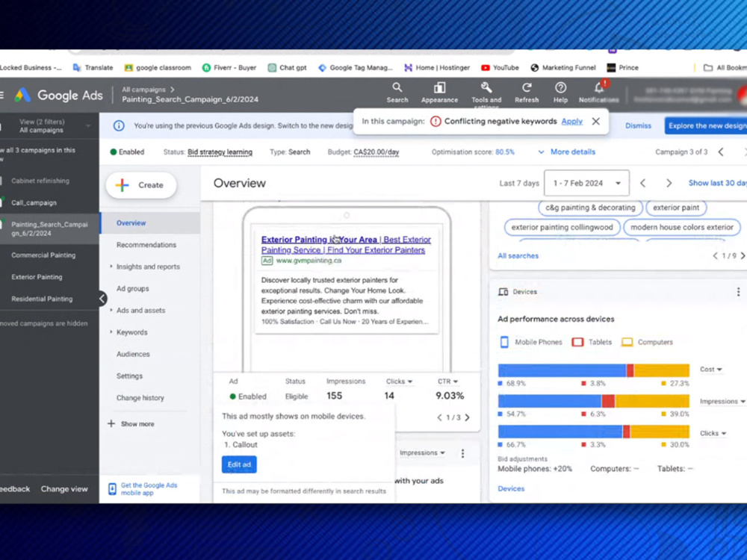Open Tools and settings wrench icon
747x560 pixels.
(486, 93)
